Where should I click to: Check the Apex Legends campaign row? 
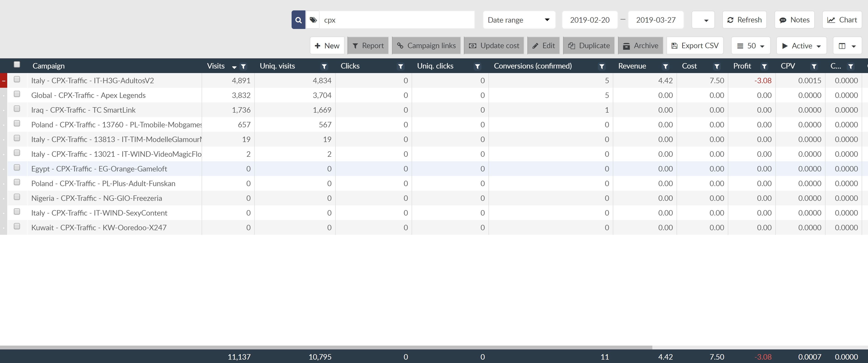pyautogui.click(x=17, y=94)
